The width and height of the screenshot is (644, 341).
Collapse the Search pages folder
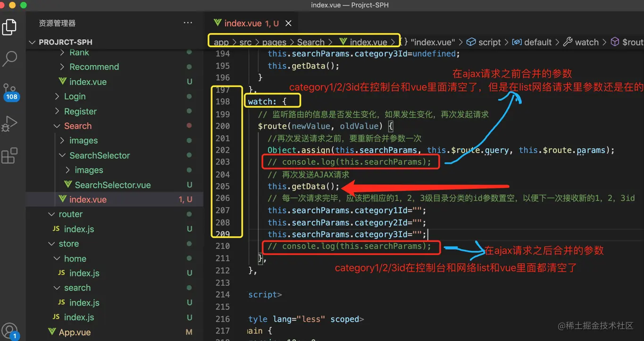click(x=58, y=126)
